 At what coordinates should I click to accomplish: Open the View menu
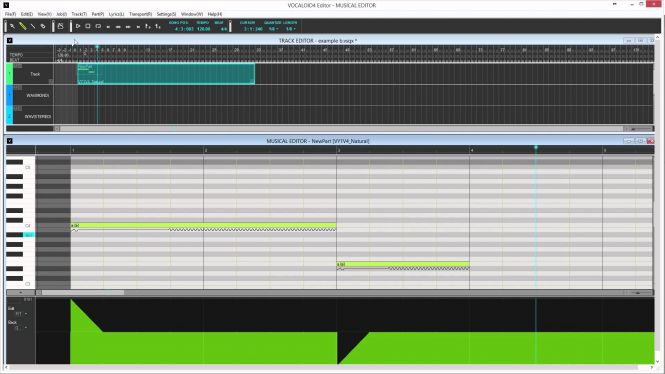click(x=45, y=14)
